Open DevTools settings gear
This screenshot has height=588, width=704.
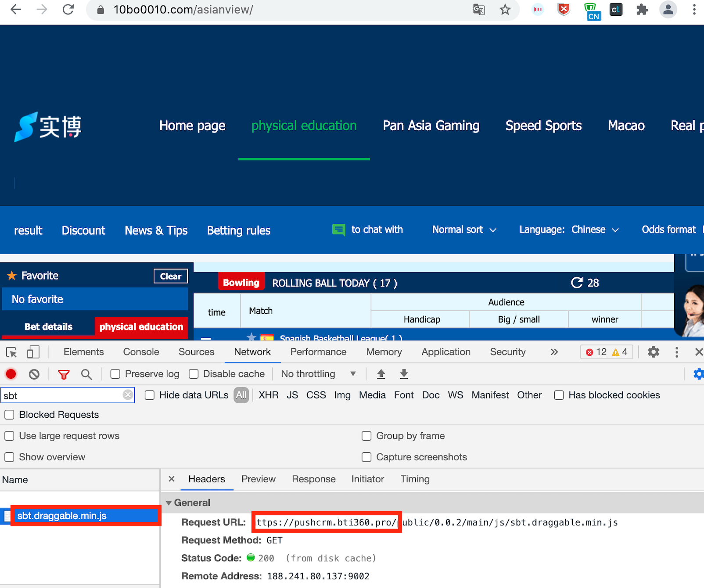(x=654, y=352)
